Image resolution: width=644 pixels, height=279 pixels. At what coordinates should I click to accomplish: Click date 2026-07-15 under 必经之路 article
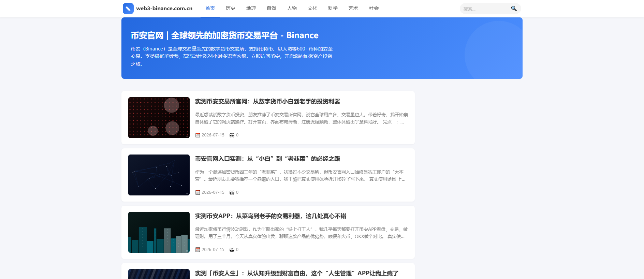coord(213,192)
